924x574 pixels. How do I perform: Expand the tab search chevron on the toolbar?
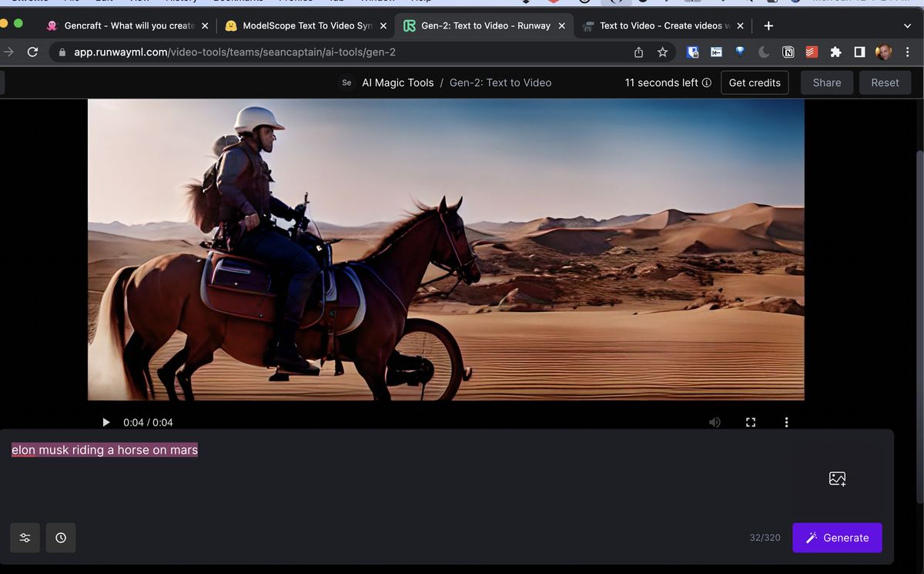907,25
